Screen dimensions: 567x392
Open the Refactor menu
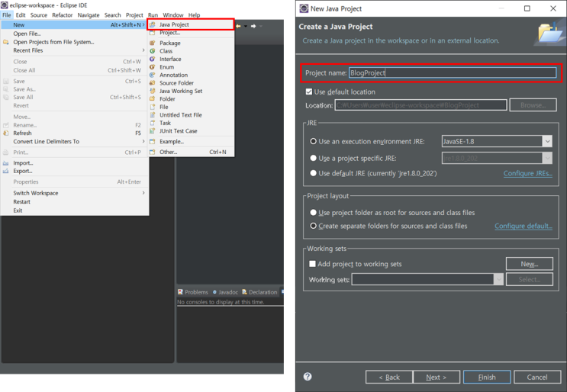coord(63,14)
